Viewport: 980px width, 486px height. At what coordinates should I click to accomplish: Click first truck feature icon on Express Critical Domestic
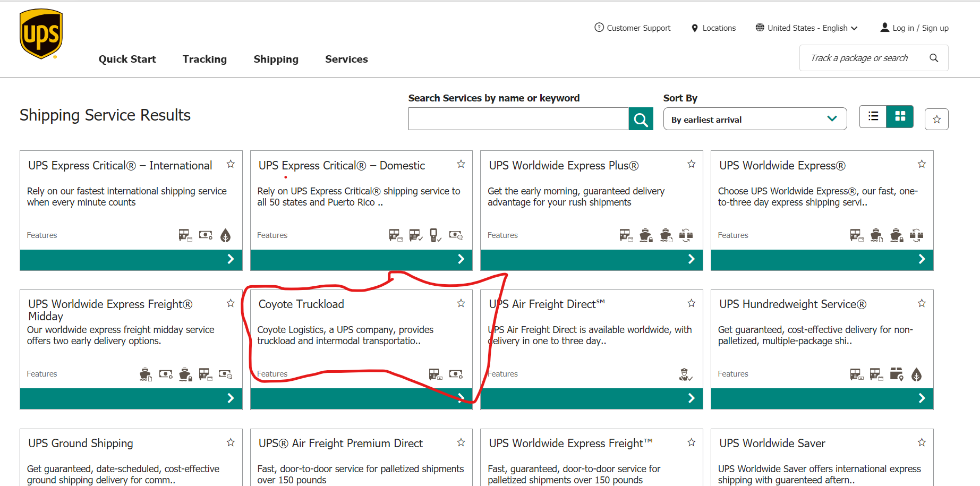(x=396, y=235)
